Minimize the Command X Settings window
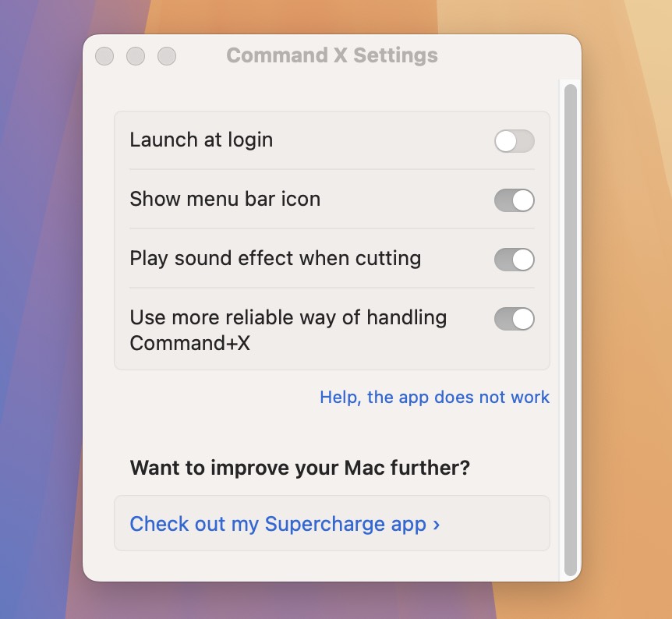The width and height of the screenshot is (672, 619). (136, 56)
